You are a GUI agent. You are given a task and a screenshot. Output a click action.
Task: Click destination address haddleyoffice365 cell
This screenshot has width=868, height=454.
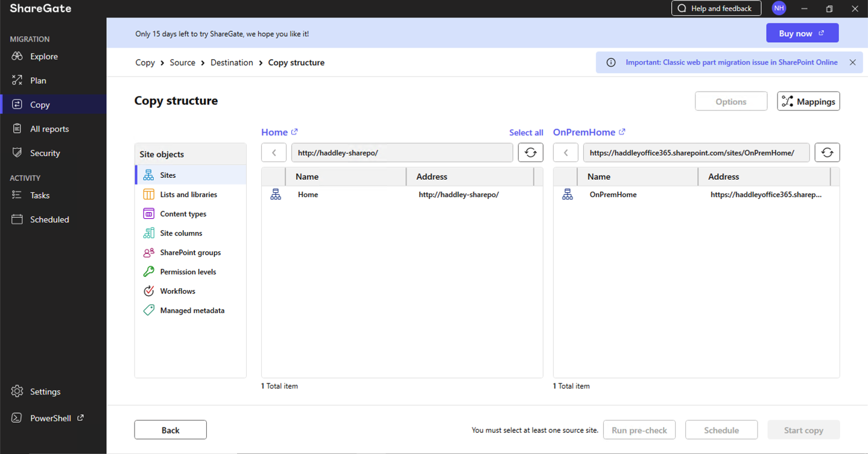766,195
